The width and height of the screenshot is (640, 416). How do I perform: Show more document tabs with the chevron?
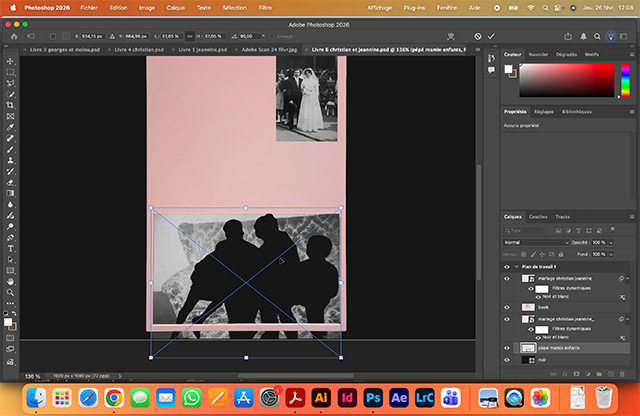click(x=477, y=49)
